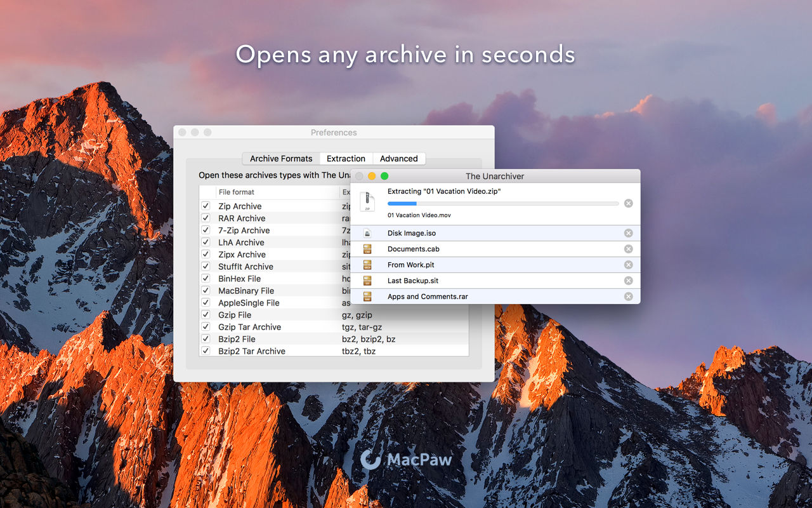812x508 pixels.
Task: Select the Disk Image.iso queue row
Action: tap(495, 233)
